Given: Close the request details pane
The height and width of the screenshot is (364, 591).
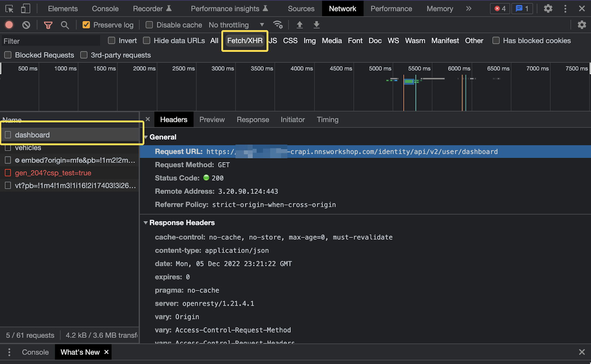Looking at the screenshot, I should pyautogui.click(x=148, y=119).
